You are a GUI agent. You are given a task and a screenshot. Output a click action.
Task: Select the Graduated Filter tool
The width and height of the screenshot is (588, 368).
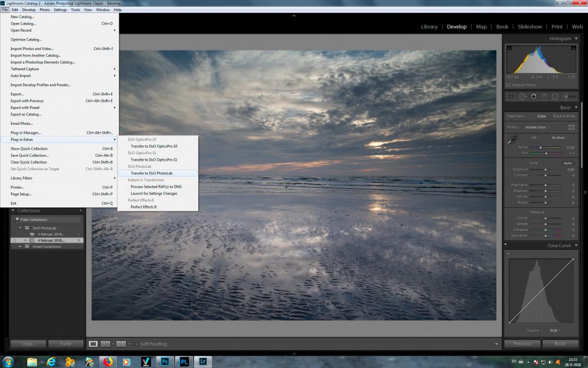[544, 97]
